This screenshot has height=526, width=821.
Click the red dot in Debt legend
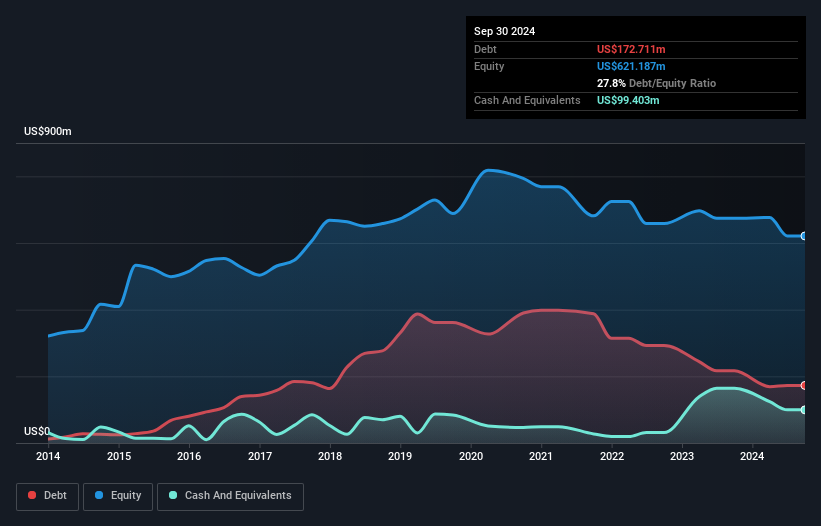32,495
